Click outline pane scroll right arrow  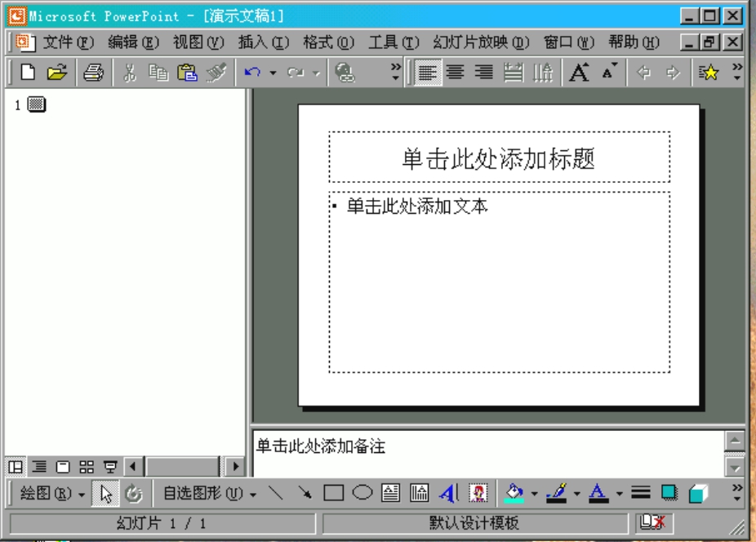[x=235, y=466]
